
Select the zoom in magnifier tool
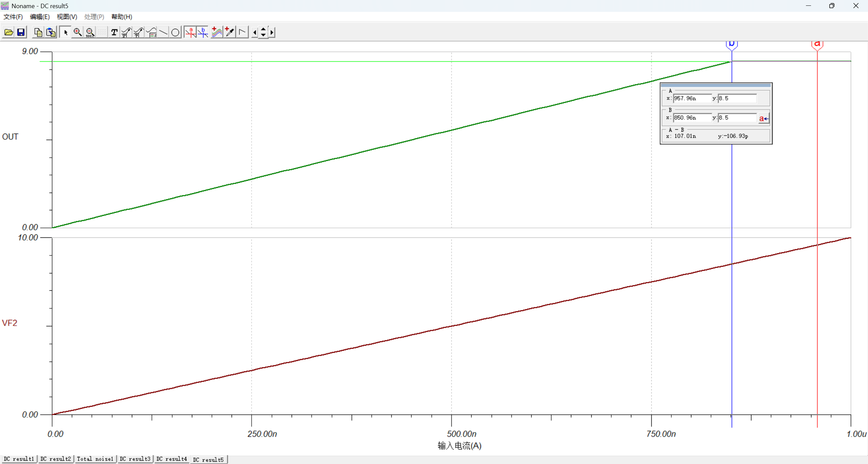(78, 33)
